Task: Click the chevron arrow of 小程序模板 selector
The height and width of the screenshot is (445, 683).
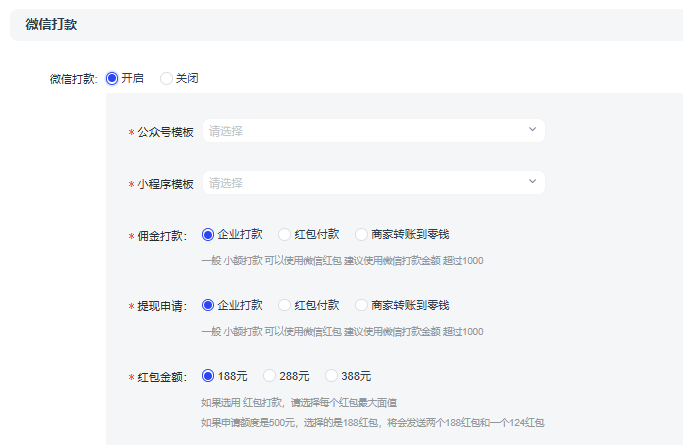Action: click(x=532, y=182)
